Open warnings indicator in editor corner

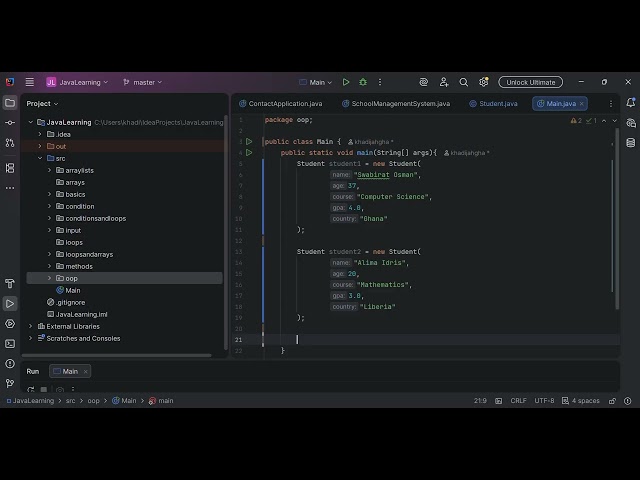click(576, 121)
